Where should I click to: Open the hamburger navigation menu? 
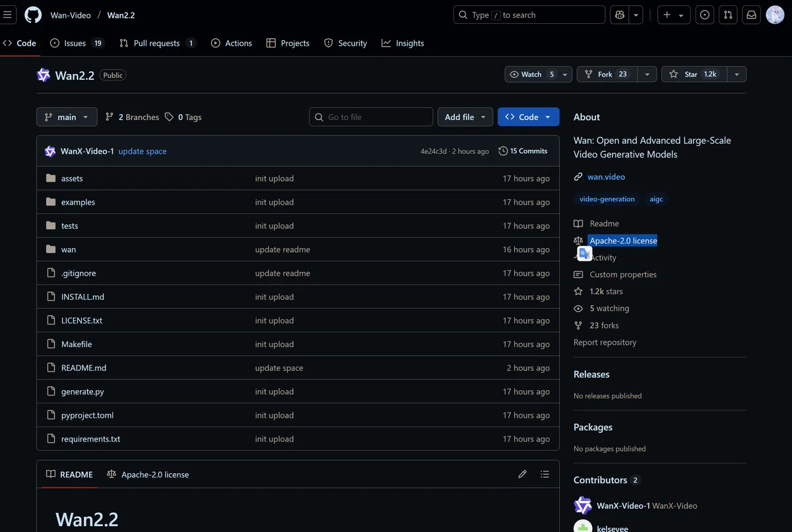pyautogui.click(x=8, y=15)
